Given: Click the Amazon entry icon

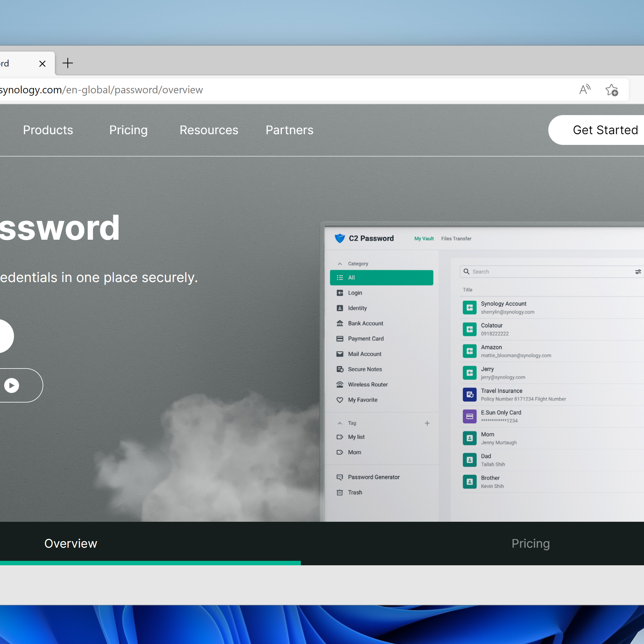Looking at the screenshot, I should pyautogui.click(x=469, y=351).
